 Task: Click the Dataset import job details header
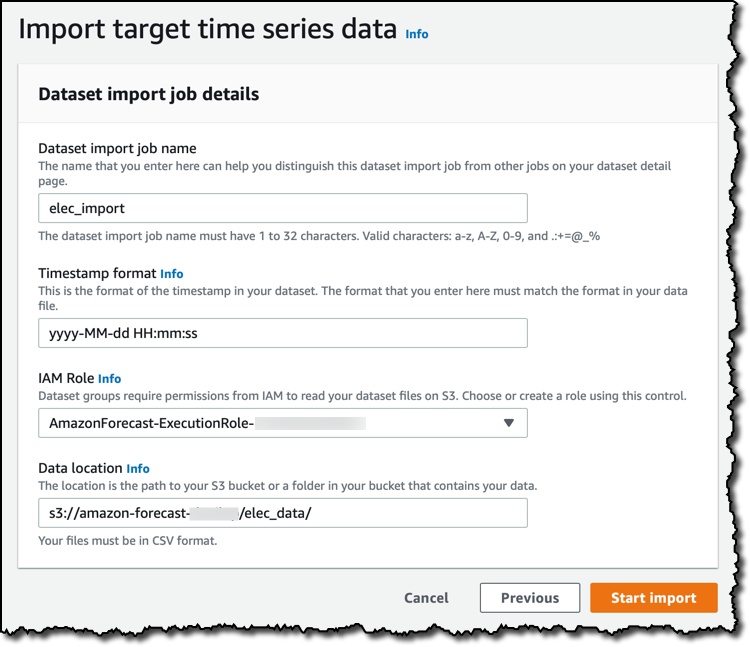pyautogui.click(x=148, y=94)
